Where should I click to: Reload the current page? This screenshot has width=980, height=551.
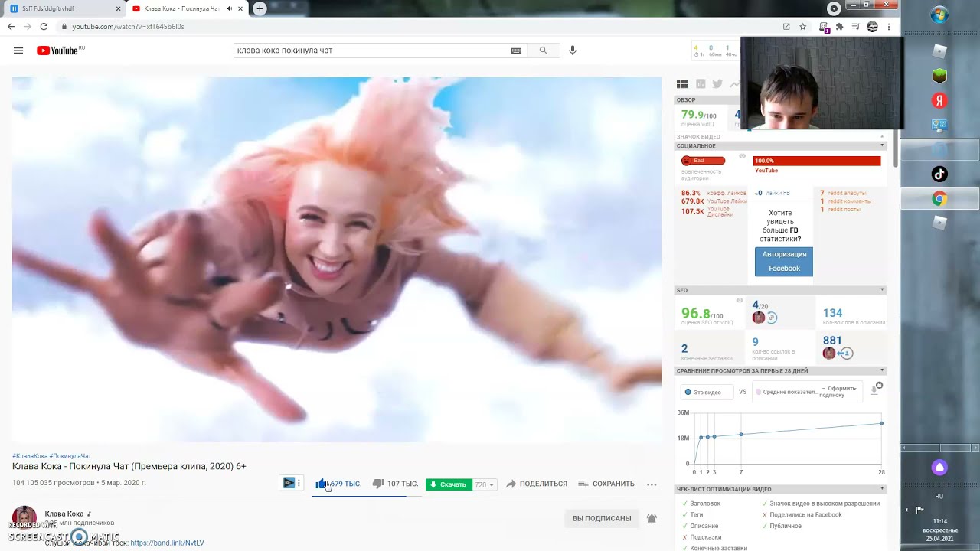tap(44, 26)
